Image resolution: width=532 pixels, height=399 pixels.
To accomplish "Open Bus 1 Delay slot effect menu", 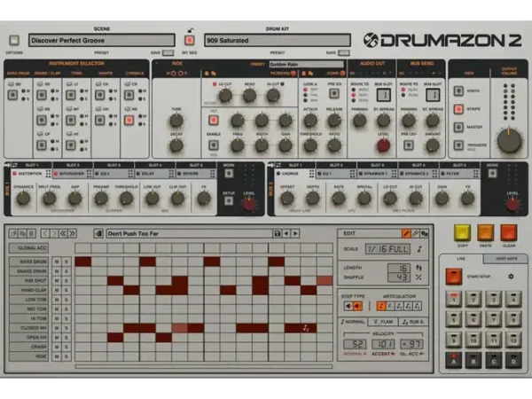I will point(172,174).
